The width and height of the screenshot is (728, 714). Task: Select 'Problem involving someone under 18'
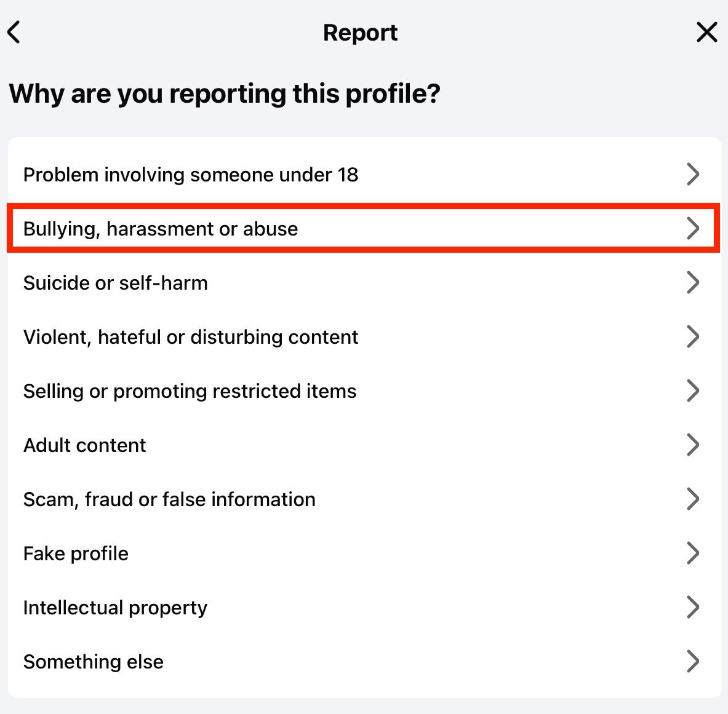point(191,175)
